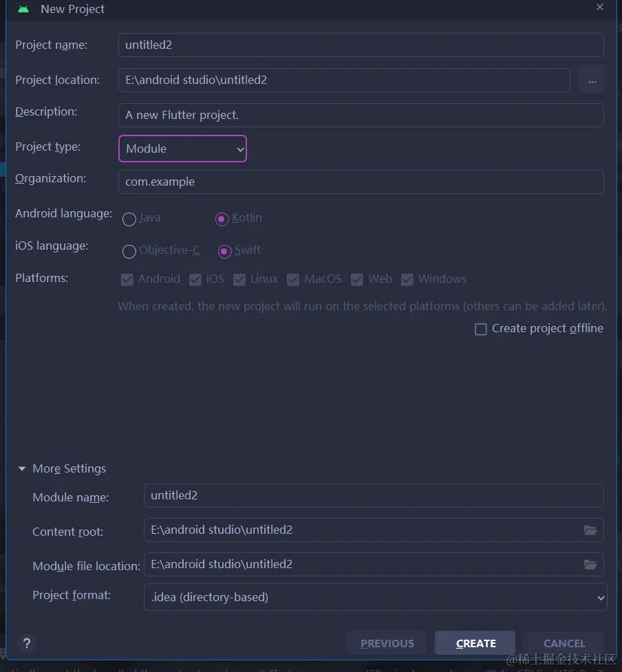
Task: Uncheck the Linux platform checkbox
Action: click(x=239, y=279)
